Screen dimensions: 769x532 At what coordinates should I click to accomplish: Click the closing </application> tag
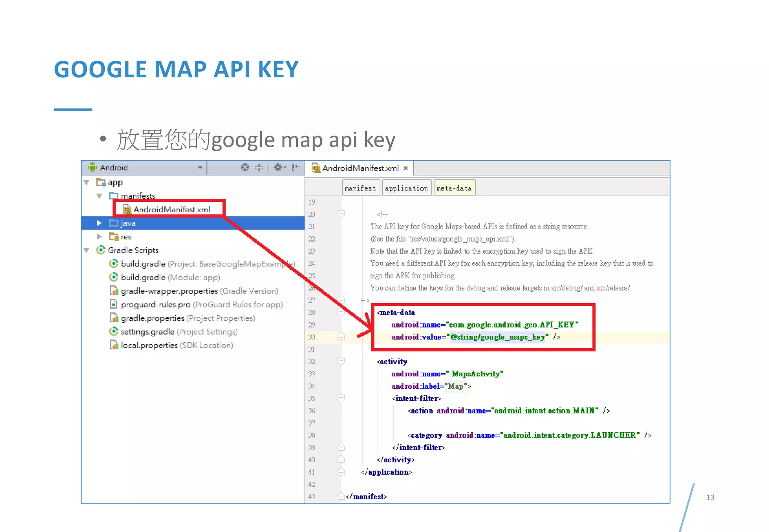386,472
